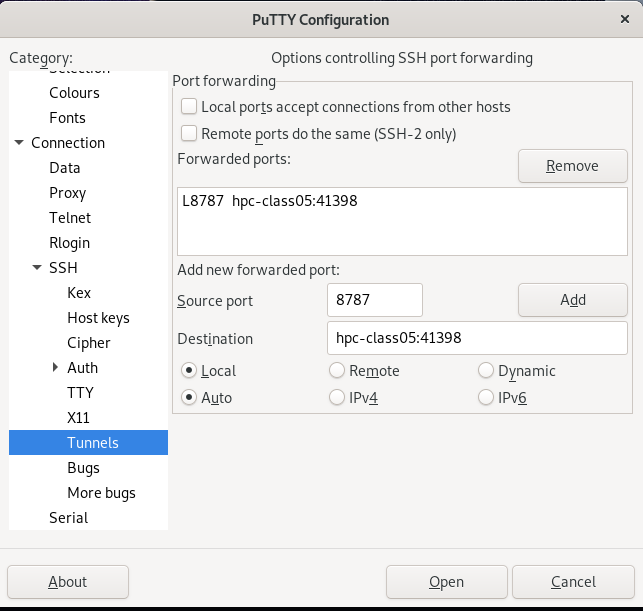Select the Serial category
The width and height of the screenshot is (643, 611).
[x=68, y=518]
